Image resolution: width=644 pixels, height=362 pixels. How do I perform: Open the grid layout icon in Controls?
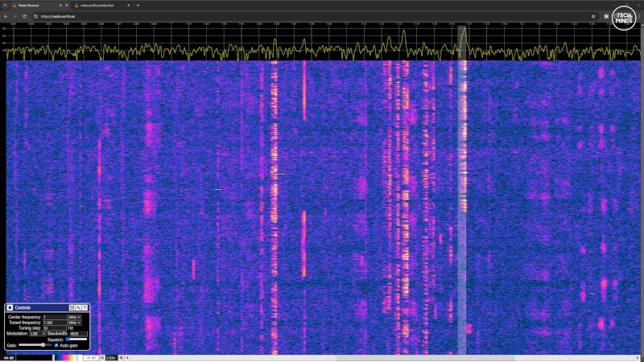72,307
